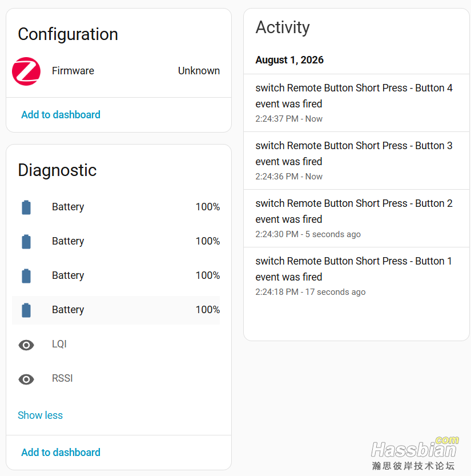Add Diagnostic card to dashboard
The width and height of the screenshot is (471, 476).
(61, 453)
